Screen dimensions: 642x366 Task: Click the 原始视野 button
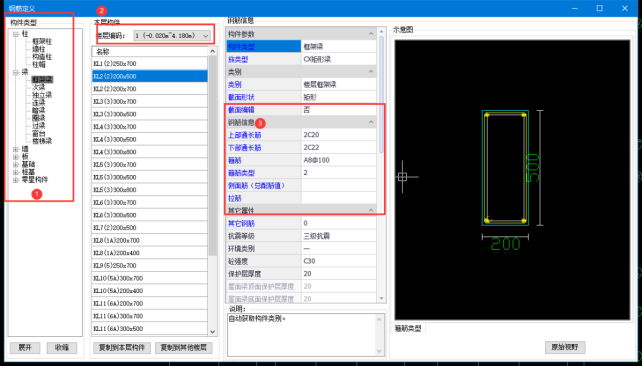565,347
